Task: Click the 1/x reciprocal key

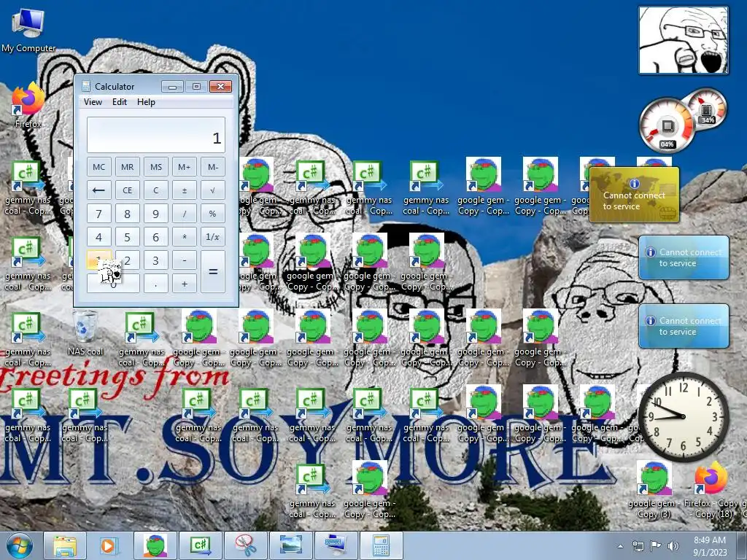Action: click(212, 237)
